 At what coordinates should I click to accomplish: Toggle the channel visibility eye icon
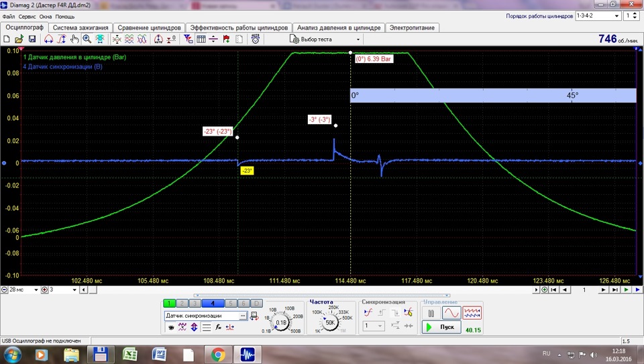click(x=171, y=327)
